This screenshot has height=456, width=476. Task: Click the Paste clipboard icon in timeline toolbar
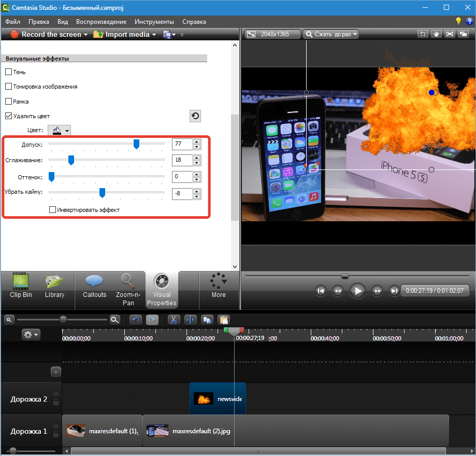pos(224,320)
